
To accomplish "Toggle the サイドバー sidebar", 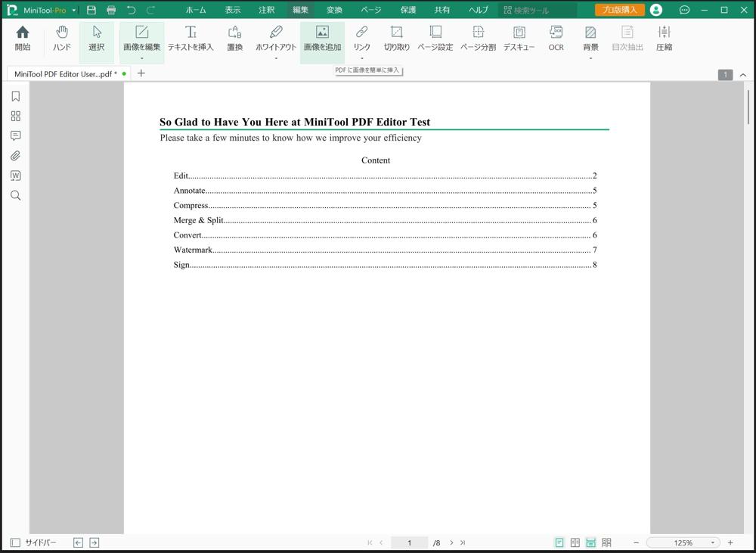I will point(33,543).
